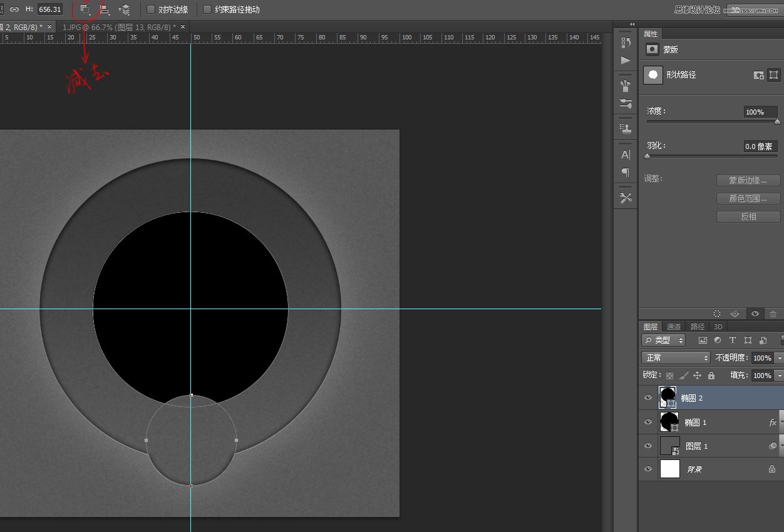The image size is (784, 532).
Task: Enable the 约束路径拖动 checkbox
Action: tap(207, 9)
